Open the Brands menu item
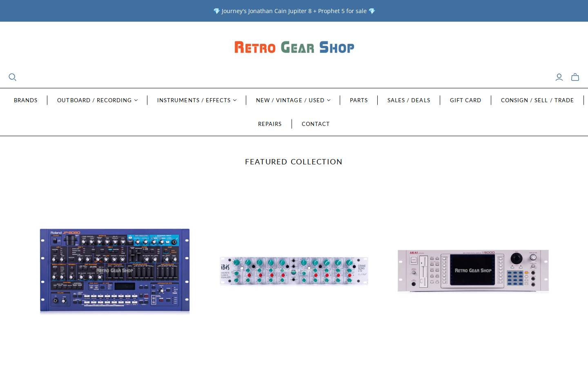The height and width of the screenshot is (368, 588). [26, 100]
